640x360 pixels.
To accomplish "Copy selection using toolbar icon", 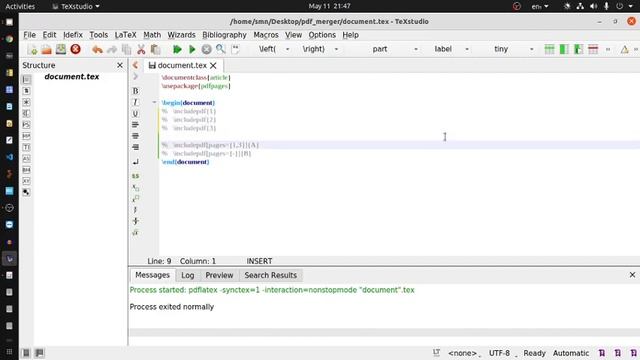I will (127, 49).
